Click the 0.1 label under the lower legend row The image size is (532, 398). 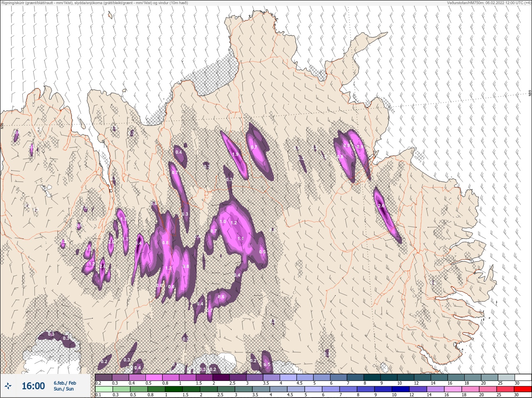click(x=98, y=395)
